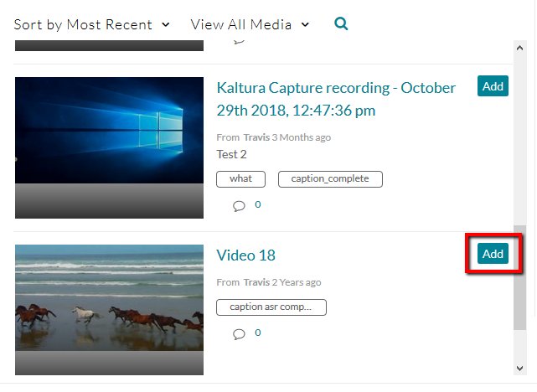
Task: Click Travis author name under Video 18
Action: click(x=256, y=282)
